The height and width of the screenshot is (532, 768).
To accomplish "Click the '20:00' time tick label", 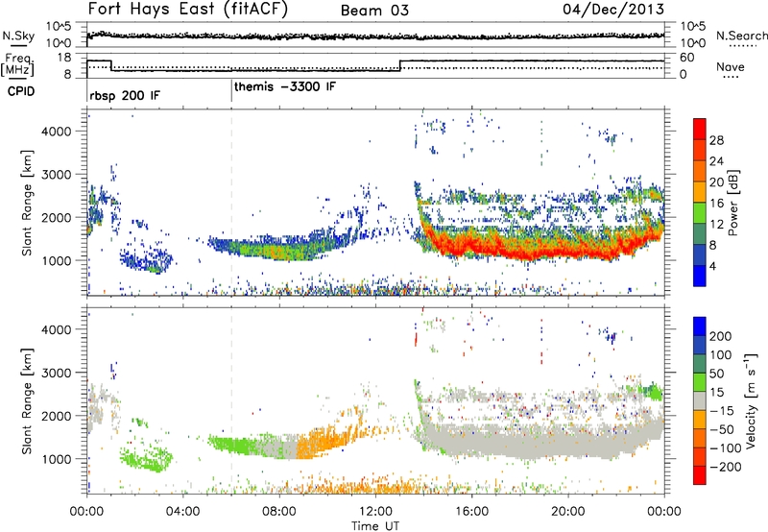I will coord(568,512).
